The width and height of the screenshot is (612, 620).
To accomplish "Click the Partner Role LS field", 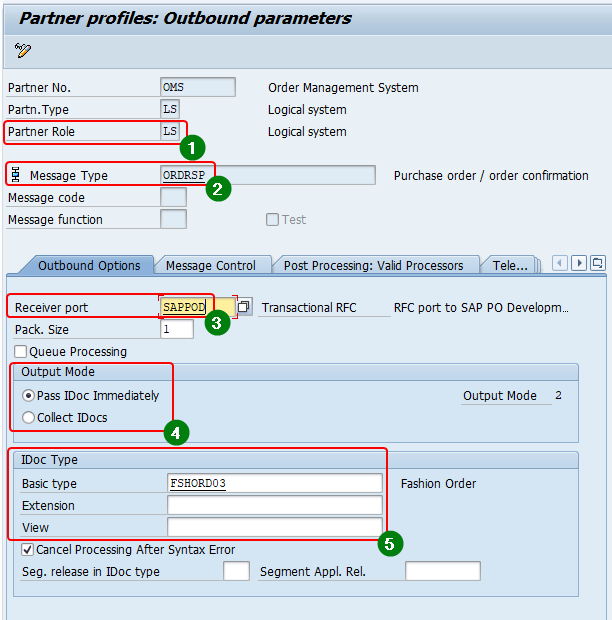I will [170, 131].
